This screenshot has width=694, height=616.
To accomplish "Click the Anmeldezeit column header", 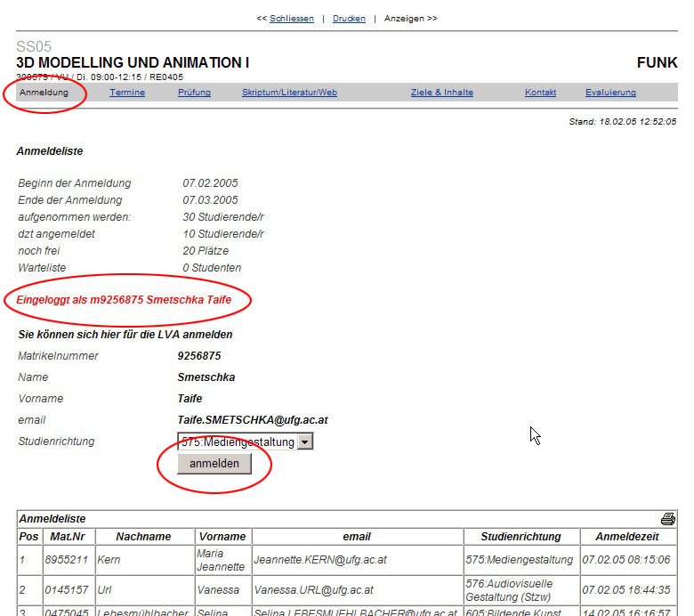I will (628, 537).
